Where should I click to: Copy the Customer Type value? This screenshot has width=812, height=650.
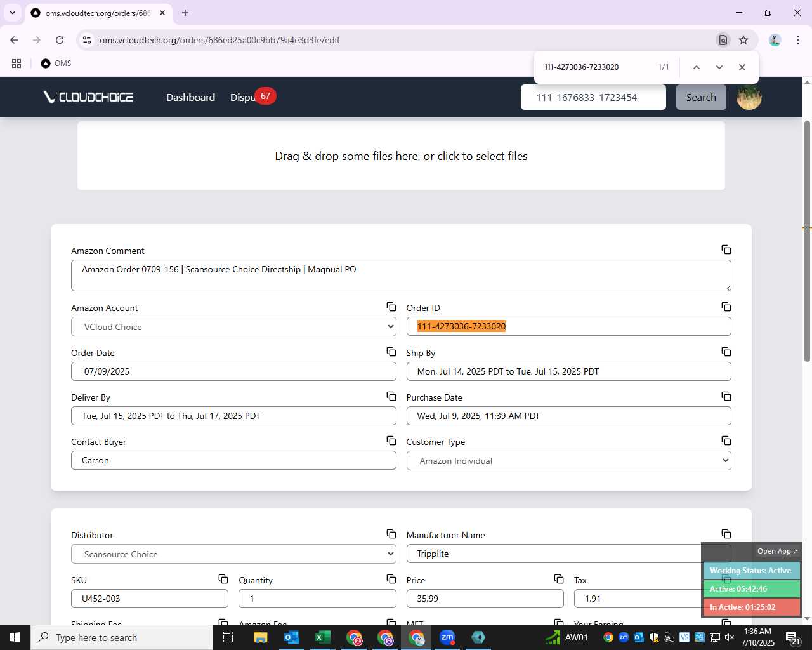tap(726, 441)
